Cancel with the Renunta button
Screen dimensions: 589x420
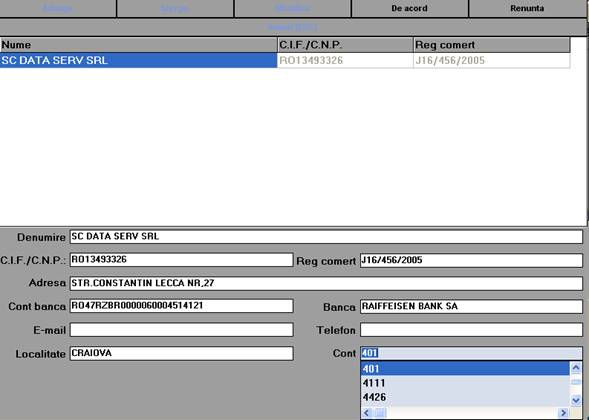(527, 8)
